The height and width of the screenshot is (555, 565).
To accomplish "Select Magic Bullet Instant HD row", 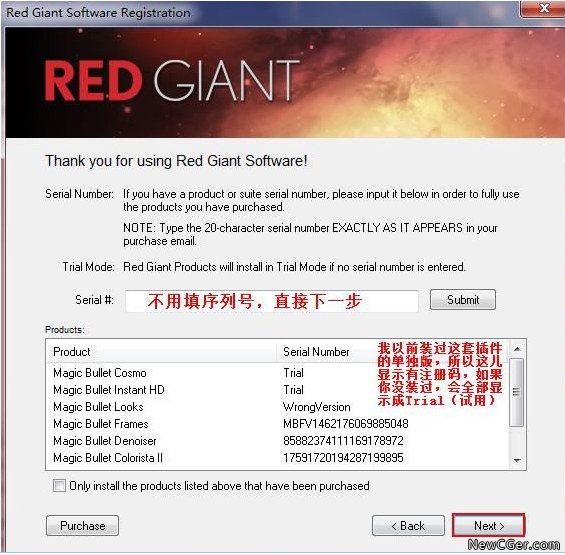I will (x=277, y=390).
